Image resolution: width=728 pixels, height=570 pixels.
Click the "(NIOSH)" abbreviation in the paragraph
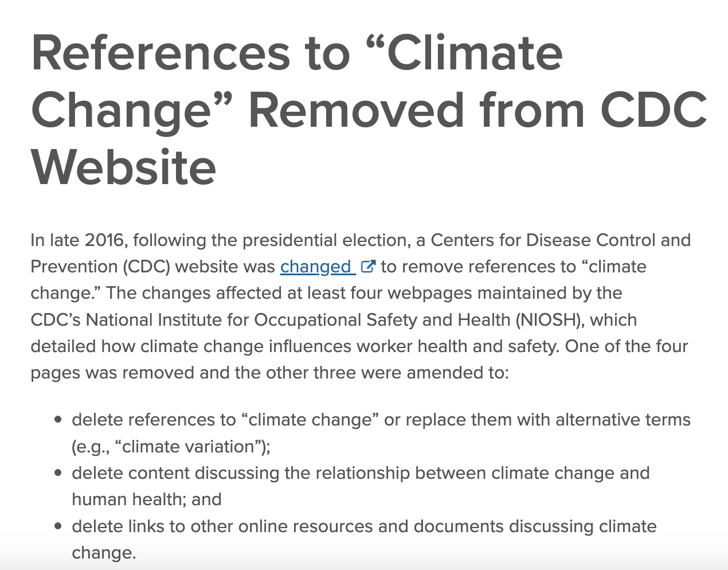tap(549, 319)
